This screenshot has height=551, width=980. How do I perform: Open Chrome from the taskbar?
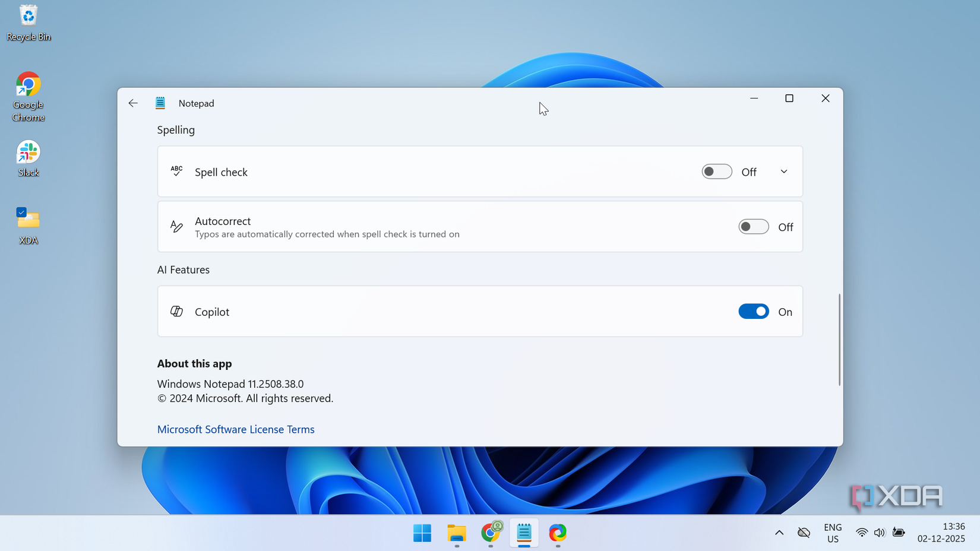pos(491,533)
